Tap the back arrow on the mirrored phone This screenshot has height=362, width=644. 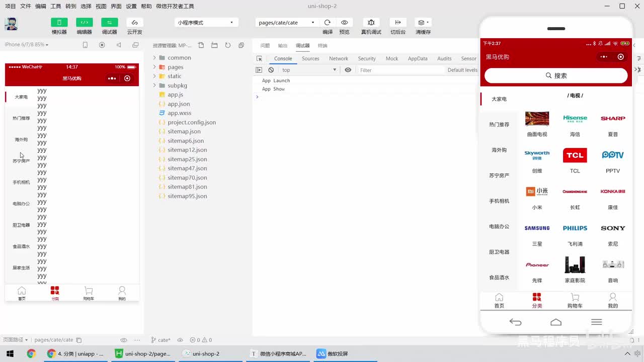point(515,322)
